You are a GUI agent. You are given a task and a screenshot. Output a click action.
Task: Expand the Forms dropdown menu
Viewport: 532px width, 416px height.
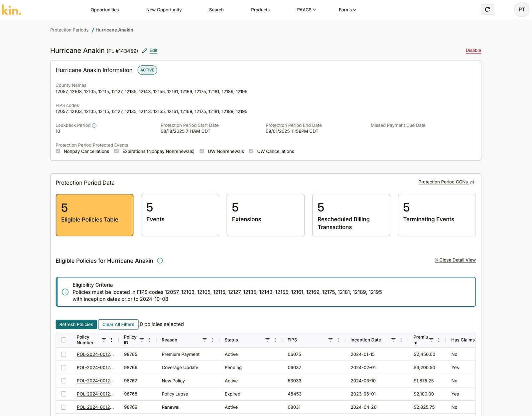(x=347, y=10)
